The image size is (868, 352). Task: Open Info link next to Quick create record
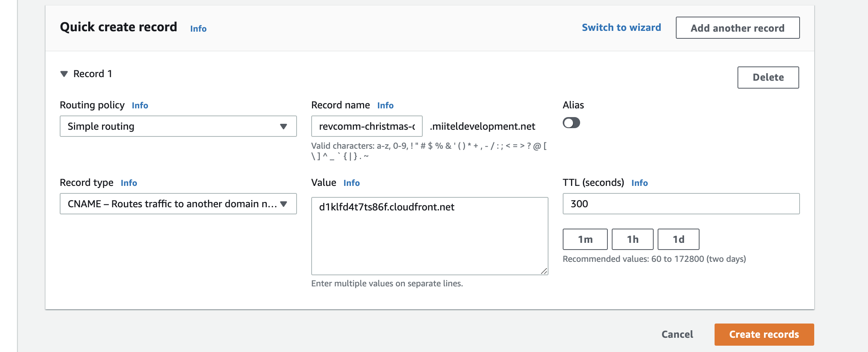click(198, 29)
